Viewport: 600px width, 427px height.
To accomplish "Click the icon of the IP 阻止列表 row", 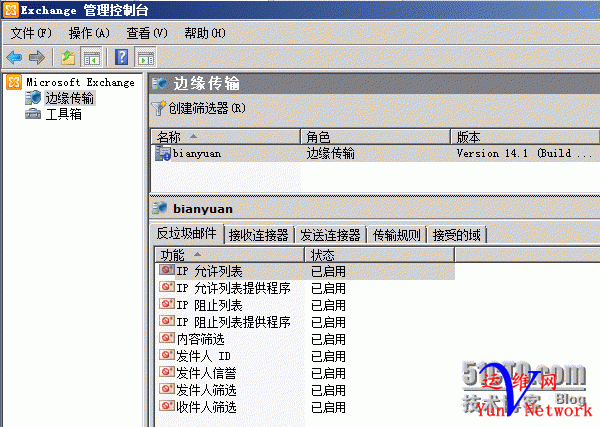I will (167, 304).
